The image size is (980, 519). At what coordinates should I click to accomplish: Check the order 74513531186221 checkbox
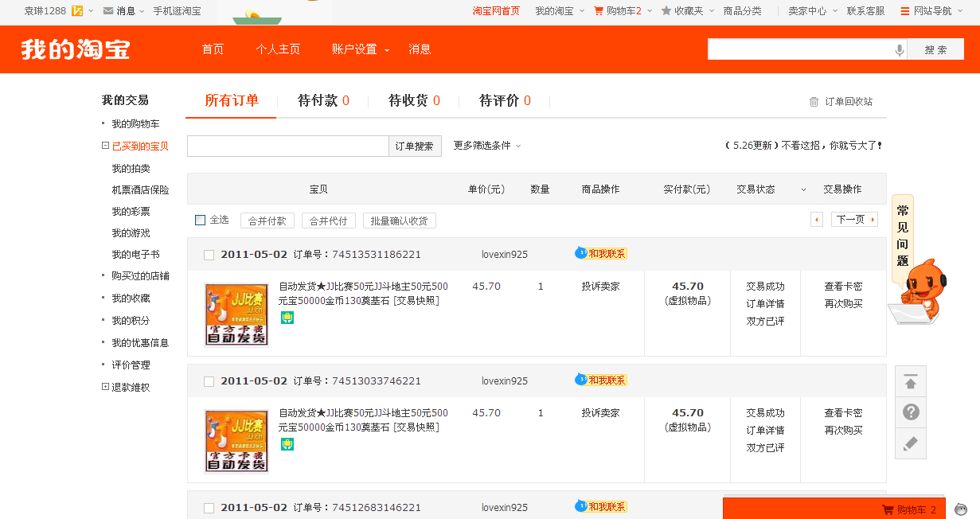pos(209,255)
